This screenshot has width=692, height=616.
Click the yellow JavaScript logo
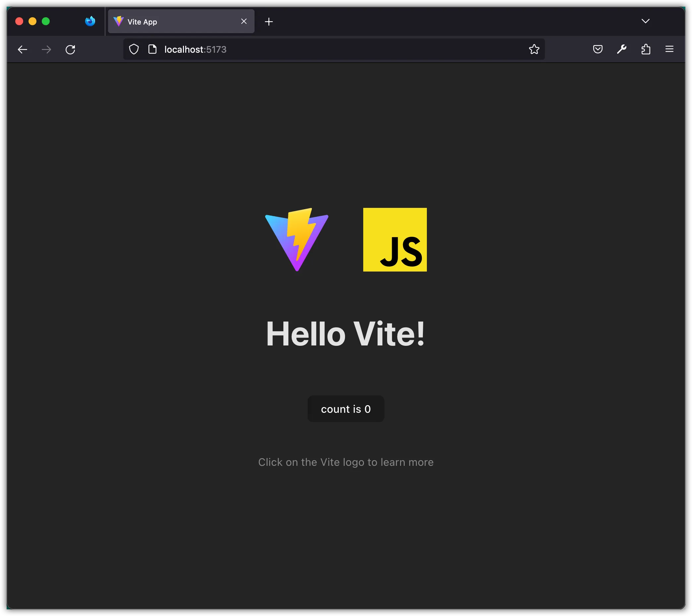(x=395, y=240)
